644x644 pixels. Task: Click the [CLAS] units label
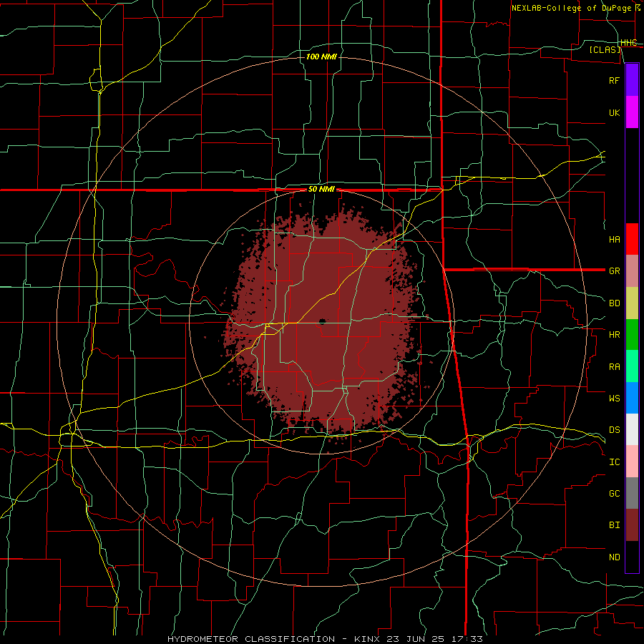point(605,49)
